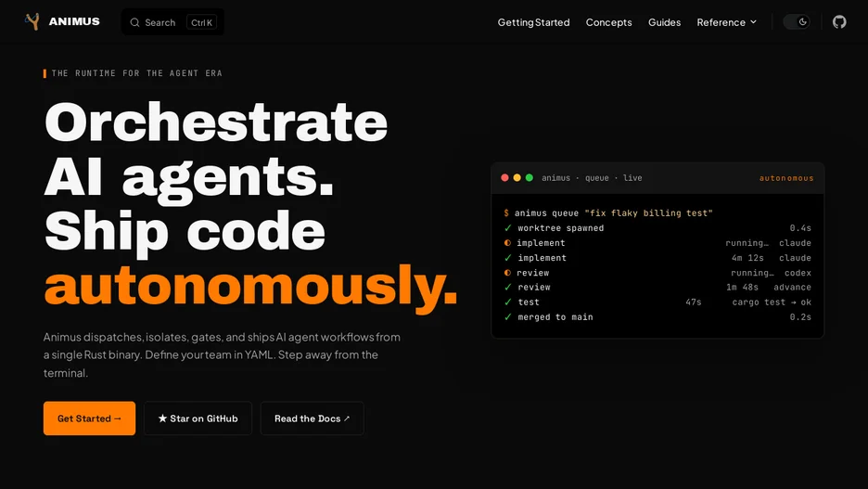Click the checkmark beside 'test' row
Image resolution: width=868 pixels, height=489 pixels.
(507, 302)
